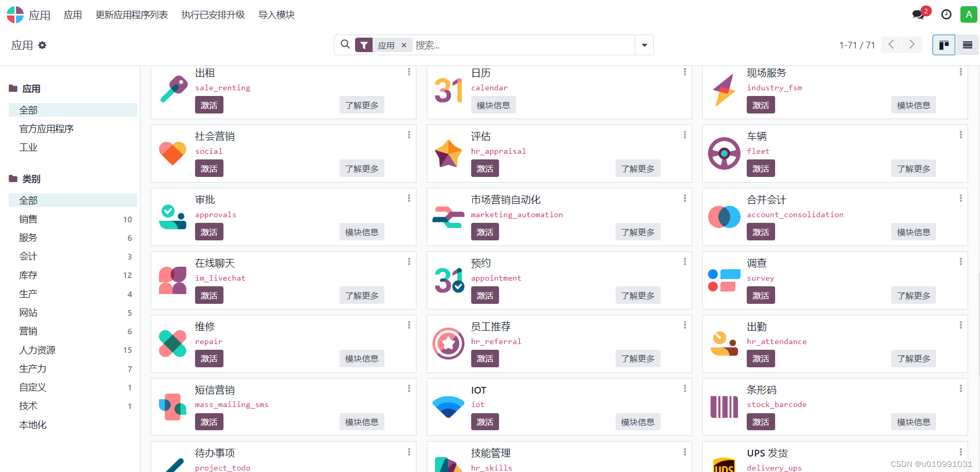Open the activities clock icon
980x472 pixels.
pyautogui.click(x=946, y=14)
